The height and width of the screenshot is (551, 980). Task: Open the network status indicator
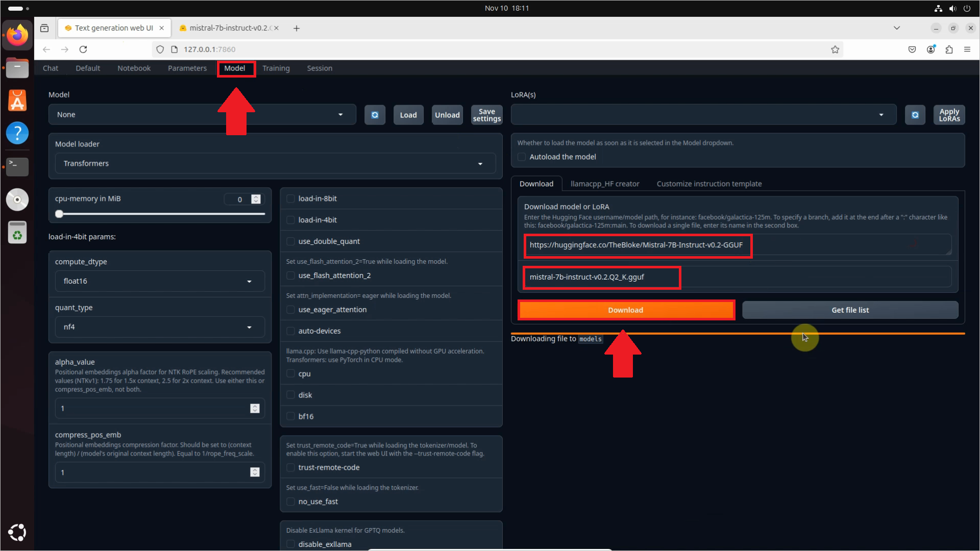click(x=938, y=8)
